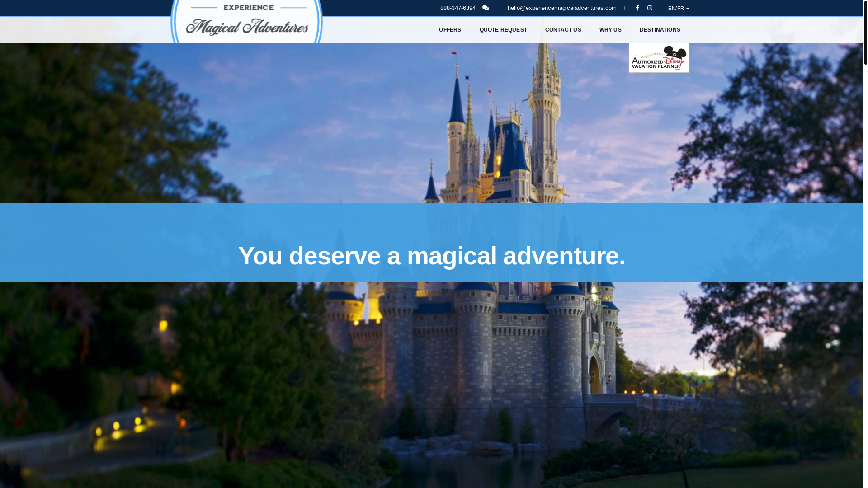Viewport: 868px width, 488px height.
Task: Visit the Instagram page icon
Action: tap(650, 8)
